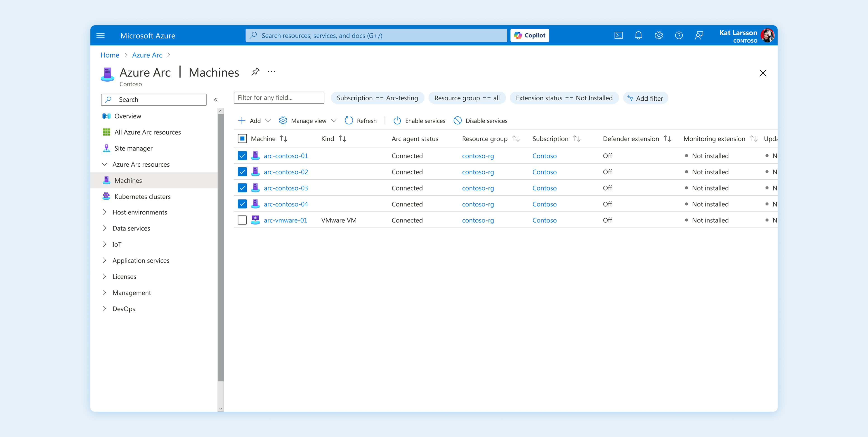Open All Azure Arc resources
This screenshot has height=437, width=868.
tap(147, 132)
